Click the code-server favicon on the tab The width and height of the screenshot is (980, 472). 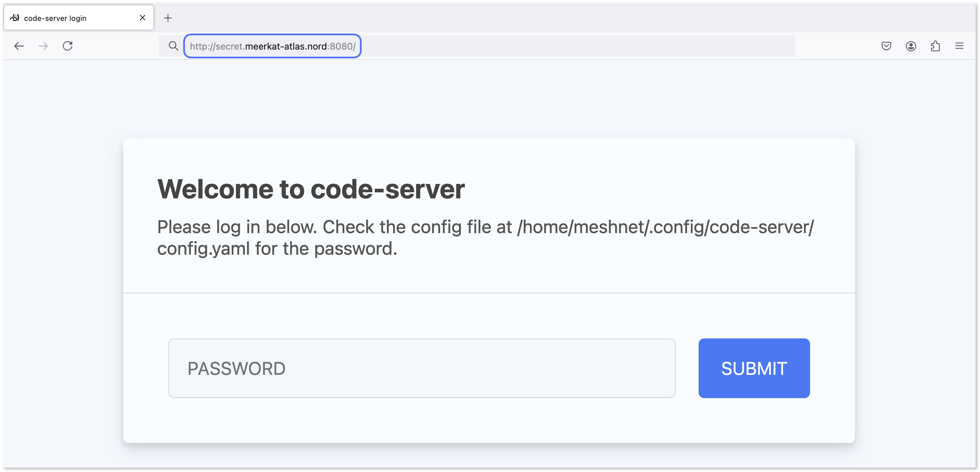(x=14, y=18)
